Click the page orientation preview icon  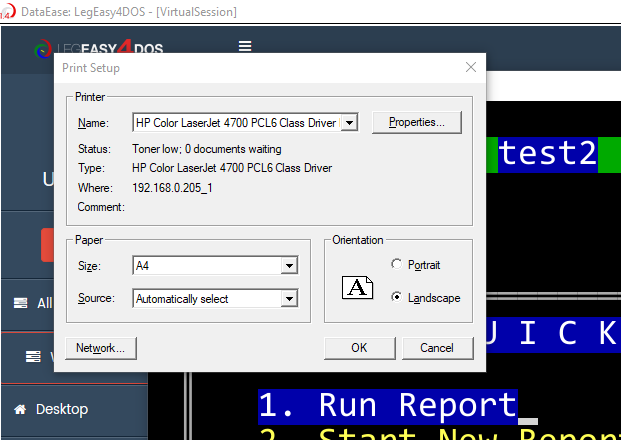click(x=357, y=288)
